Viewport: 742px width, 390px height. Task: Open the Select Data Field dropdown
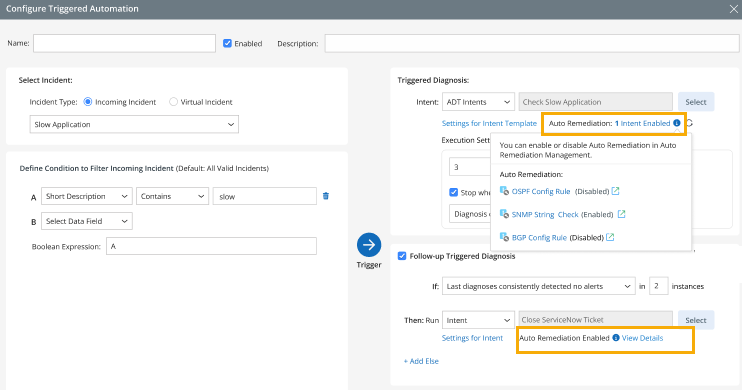click(x=87, y=221)
